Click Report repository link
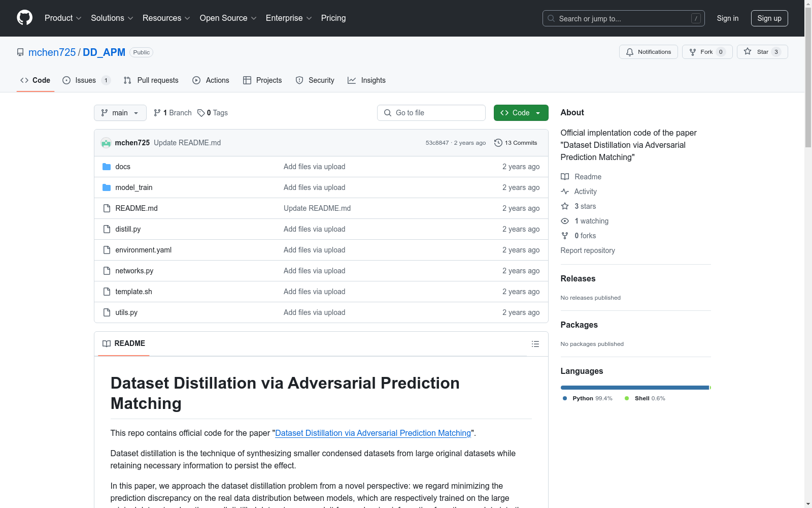Screen dimensions: 812x508 pyautogui.click(x=588, y=250)
